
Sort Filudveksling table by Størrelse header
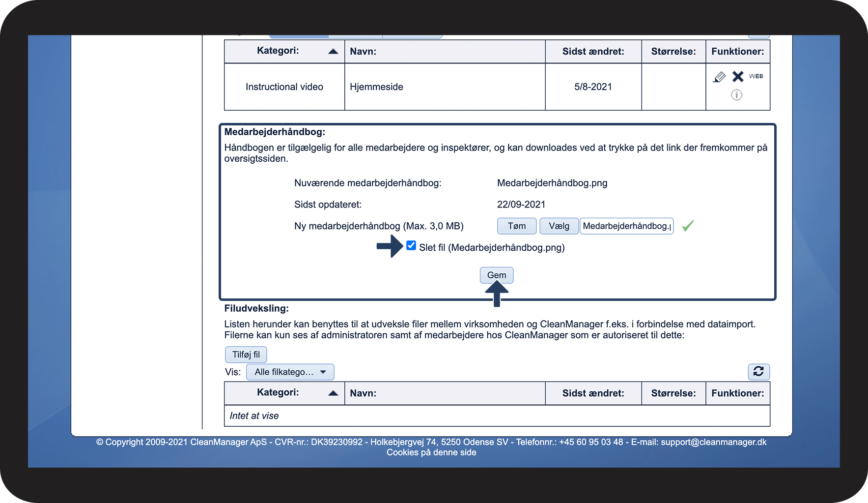[673, 393]
